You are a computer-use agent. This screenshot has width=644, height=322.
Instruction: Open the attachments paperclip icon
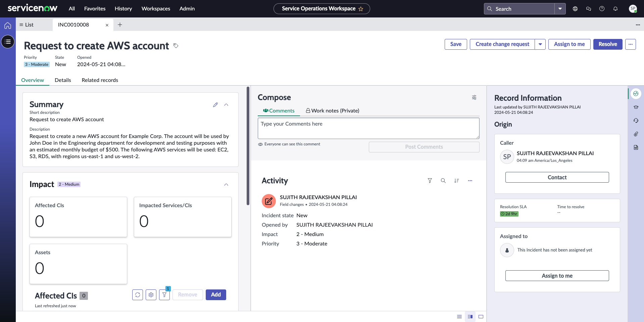tap(636, 134)
